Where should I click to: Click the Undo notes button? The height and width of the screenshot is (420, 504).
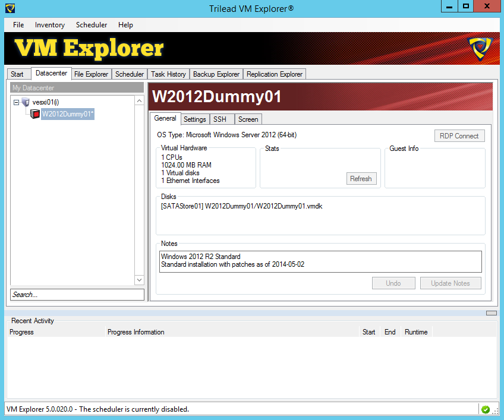[393, 283]
